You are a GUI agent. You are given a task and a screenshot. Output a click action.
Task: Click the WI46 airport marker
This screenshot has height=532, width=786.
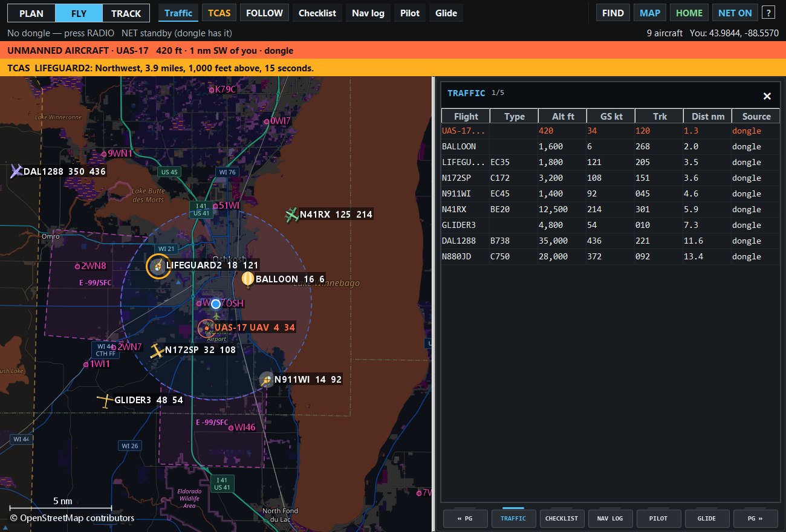click(x=231, y=427)
